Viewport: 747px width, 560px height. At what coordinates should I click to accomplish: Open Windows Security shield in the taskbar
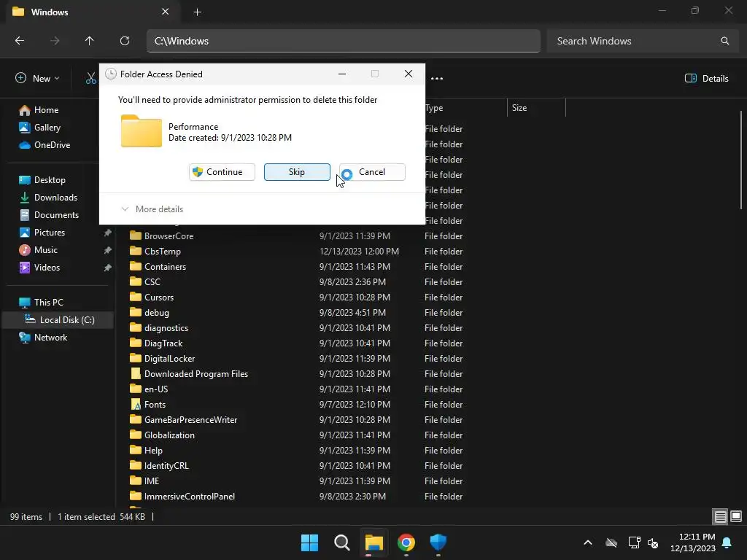[438, 542]
